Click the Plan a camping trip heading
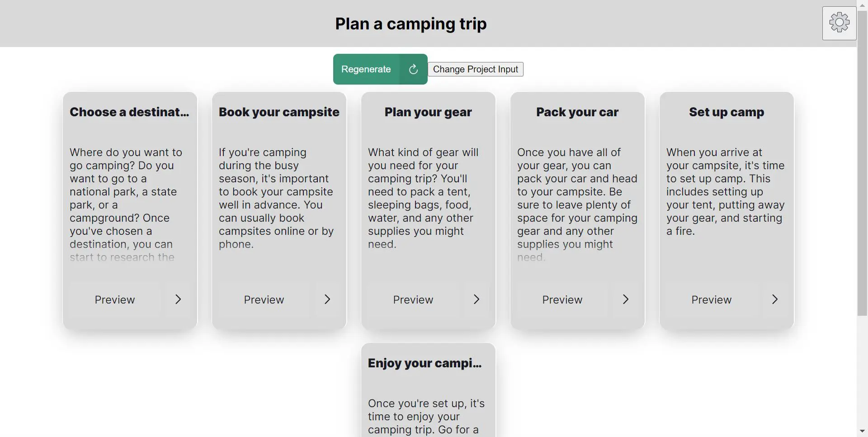The width and height of the screenshot is (868, 437). (411, 24)
